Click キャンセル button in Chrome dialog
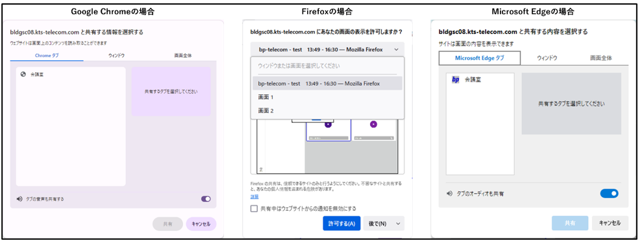This screenshot has height=245, width=644. (201, 224)
